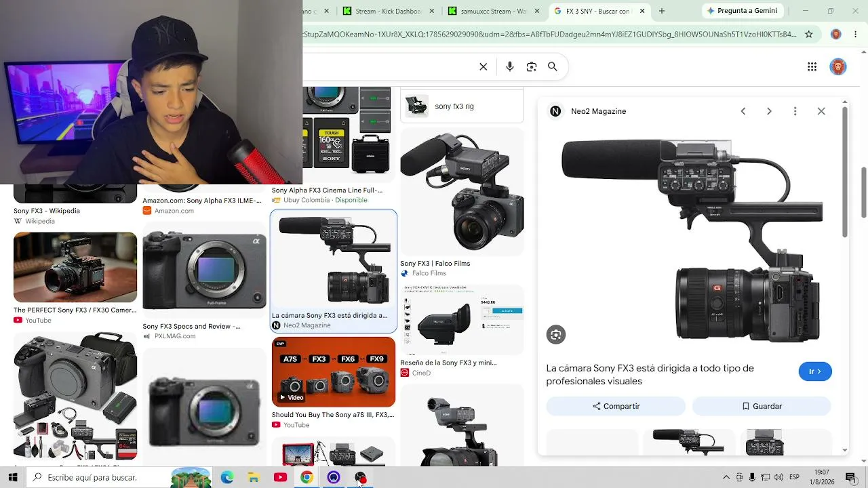Bookmark this page with the star icon
The height and width of the screenshot is (488, 868).
coord(809,34)
